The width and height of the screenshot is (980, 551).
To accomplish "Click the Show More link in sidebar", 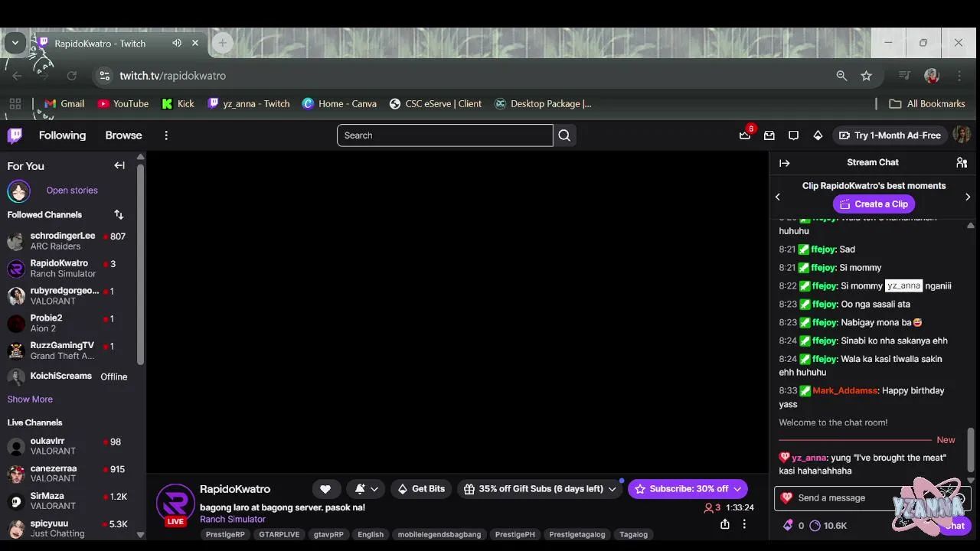I will [30, 399].
